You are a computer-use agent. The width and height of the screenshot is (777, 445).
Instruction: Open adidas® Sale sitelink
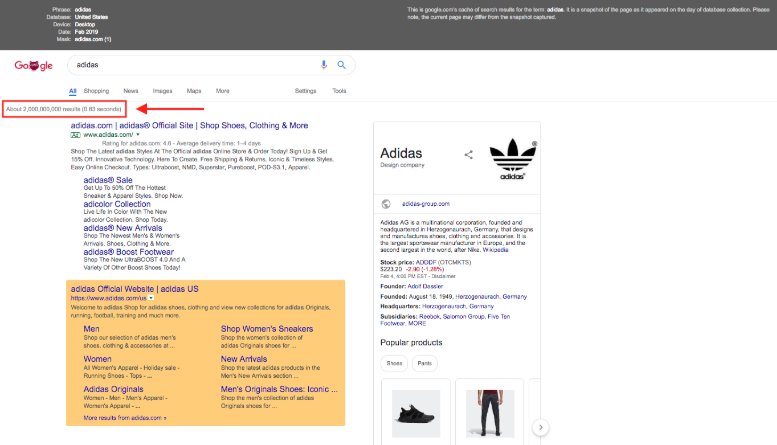tap(108, 180)
